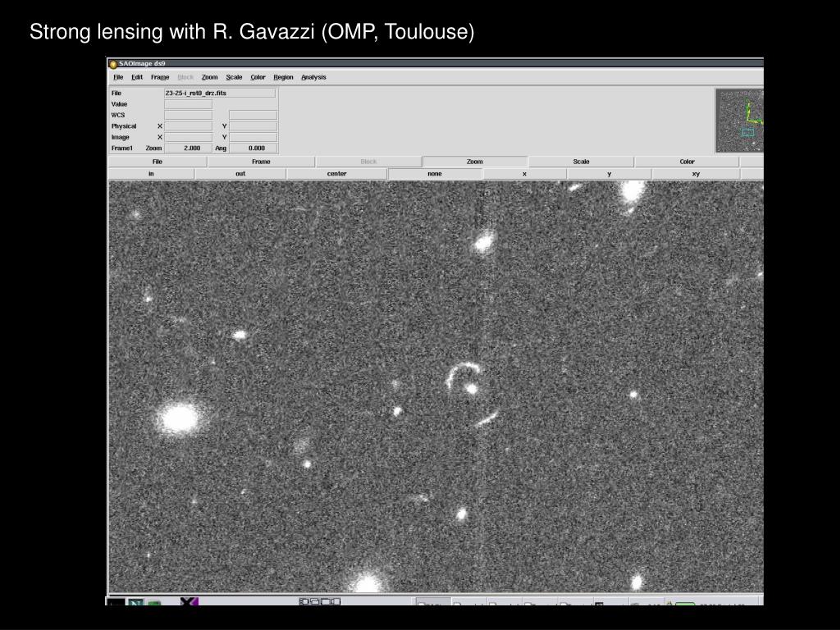Image resolution: width=840 pixels, height=630 pixels.
Task: Open the Frame menu
Action: pos(160,77)
